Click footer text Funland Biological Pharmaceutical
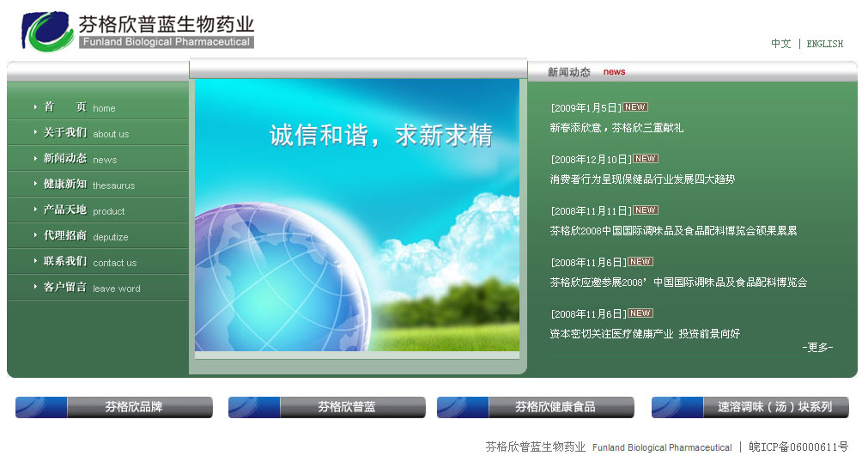Image resolution: width=868 pixels, height=474 pixels. click(x=662, y=447)
